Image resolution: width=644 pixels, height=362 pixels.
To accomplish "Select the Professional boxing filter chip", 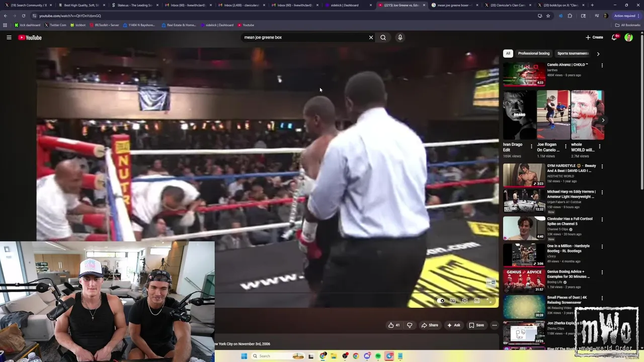I will [534, 53].
